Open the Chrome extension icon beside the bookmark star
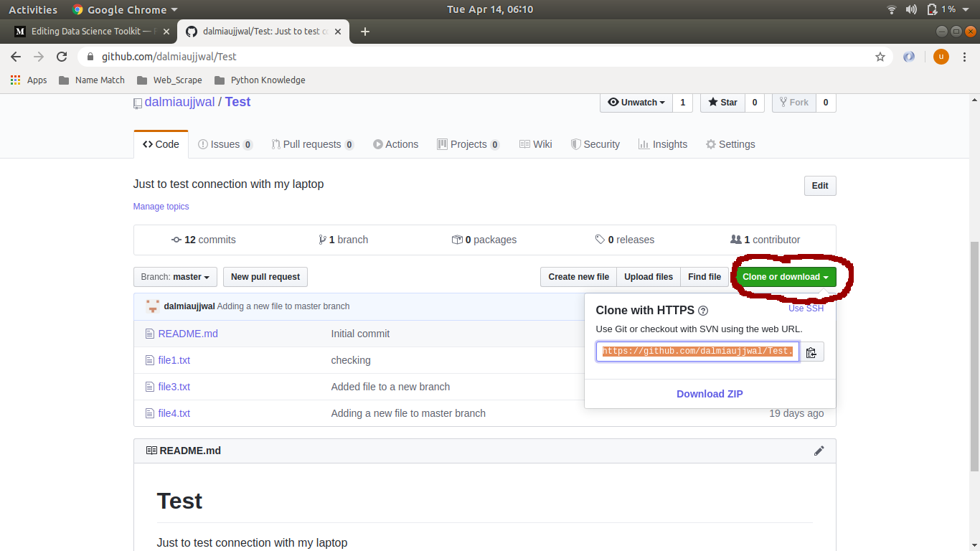The image size is (980, 551). point(909,57)
